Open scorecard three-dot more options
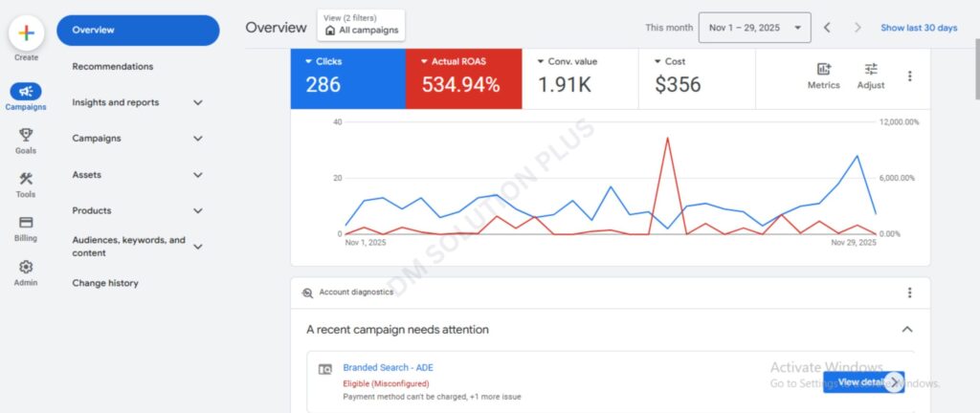Screen dimensions: 980x413 (x=909, y=76)
